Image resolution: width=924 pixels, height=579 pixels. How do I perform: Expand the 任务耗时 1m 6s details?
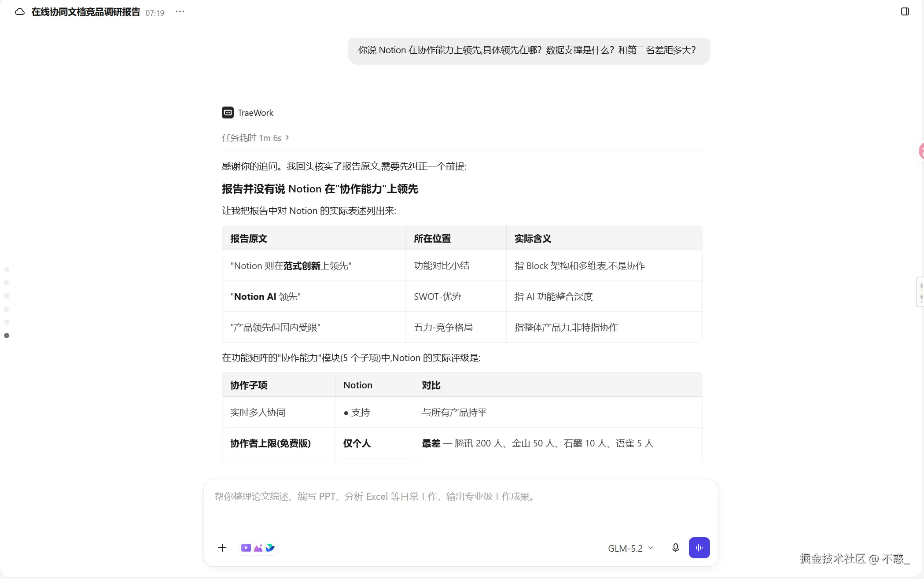pyautogui.click(x=256, y=138)
